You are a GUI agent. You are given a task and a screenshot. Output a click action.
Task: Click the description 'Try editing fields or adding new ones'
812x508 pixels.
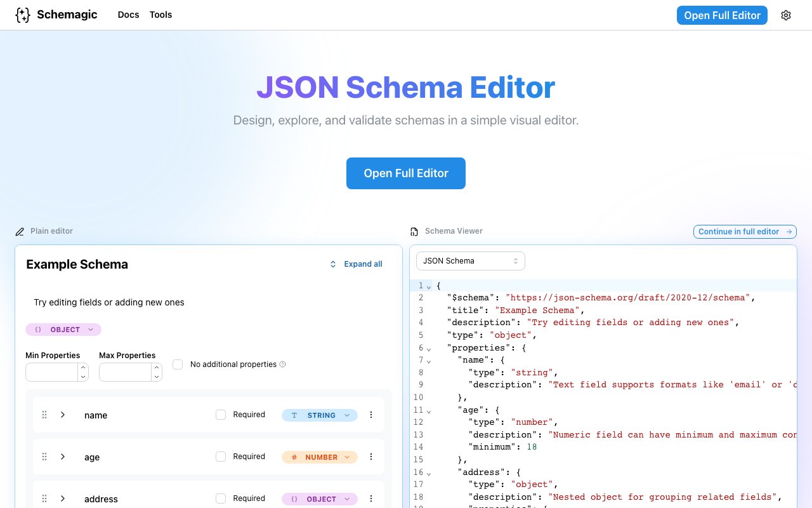(x=109, y=302)
